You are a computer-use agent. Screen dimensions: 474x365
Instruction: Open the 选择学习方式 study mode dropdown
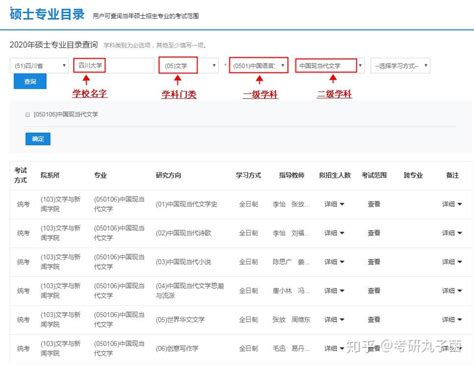(x=400, y=66)
